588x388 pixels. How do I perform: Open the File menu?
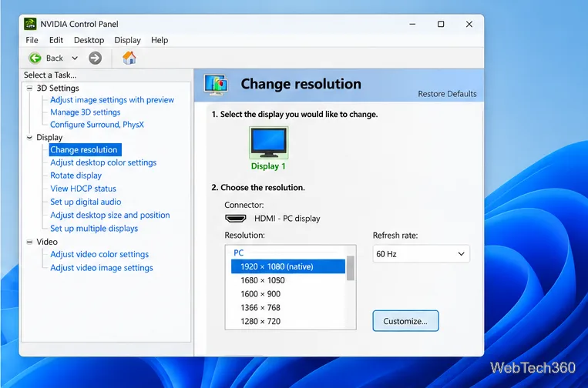[x=32, y=40]
